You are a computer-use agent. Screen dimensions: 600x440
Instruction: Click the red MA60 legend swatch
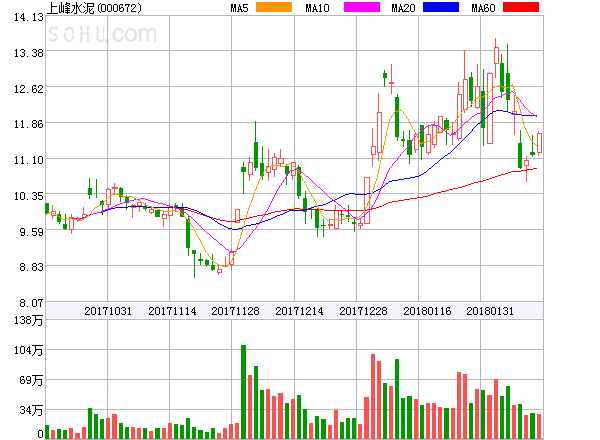[x=521, y=7]
